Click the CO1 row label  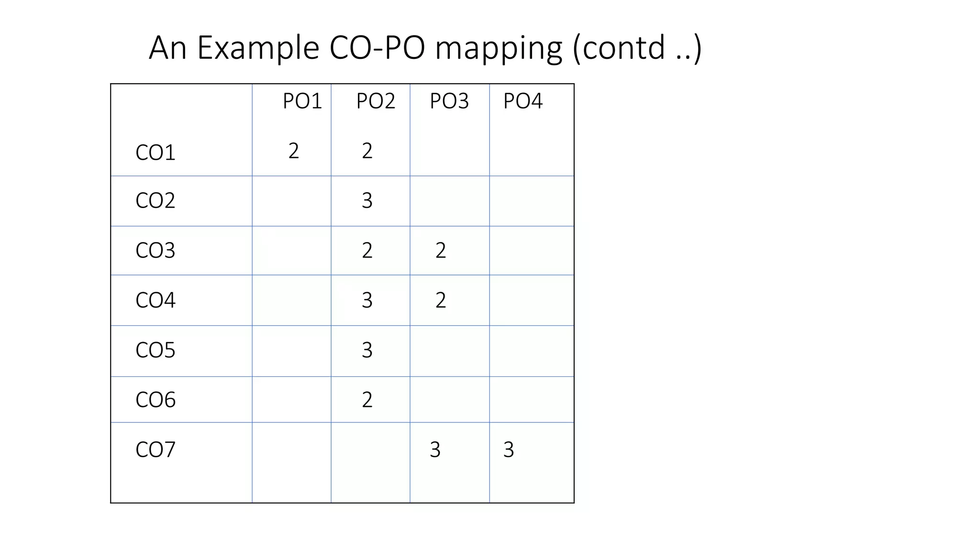tap(156, 153)
